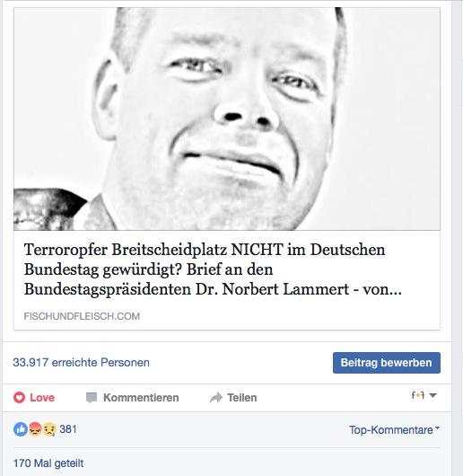463x476 pixels.
Task: Click the angry face reaction icon
Action: pyautogui.click(x=35, y=429)
